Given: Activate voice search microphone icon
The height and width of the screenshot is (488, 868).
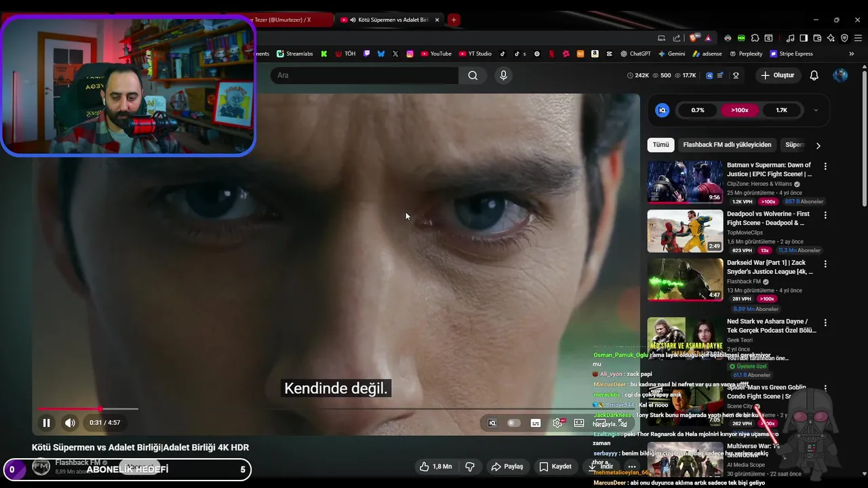Looking at the screenshot, I should click(503, 75).
